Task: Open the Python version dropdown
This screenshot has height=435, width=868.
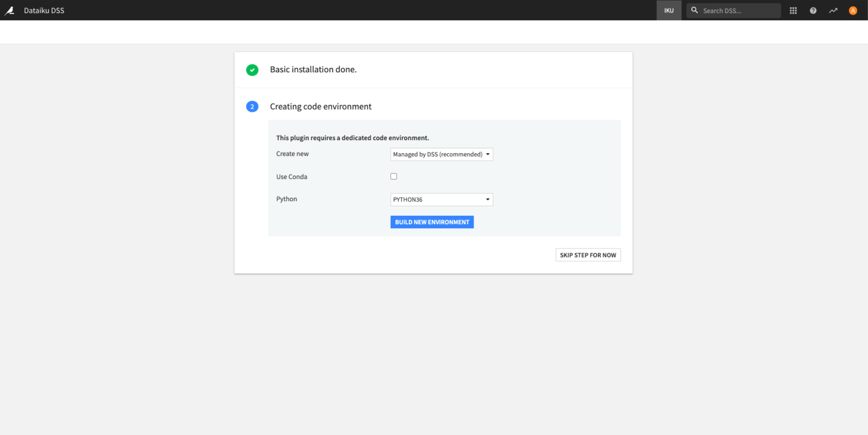Action: click(x=441, y=199)
